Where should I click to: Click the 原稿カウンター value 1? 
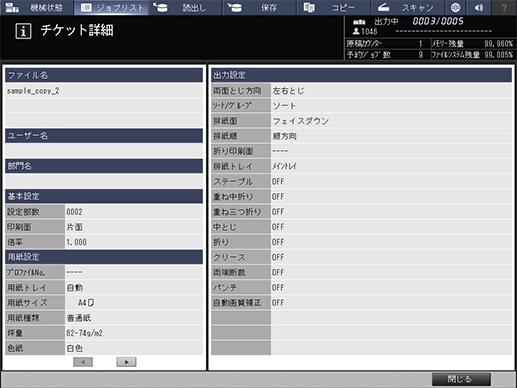click(421, 44)
